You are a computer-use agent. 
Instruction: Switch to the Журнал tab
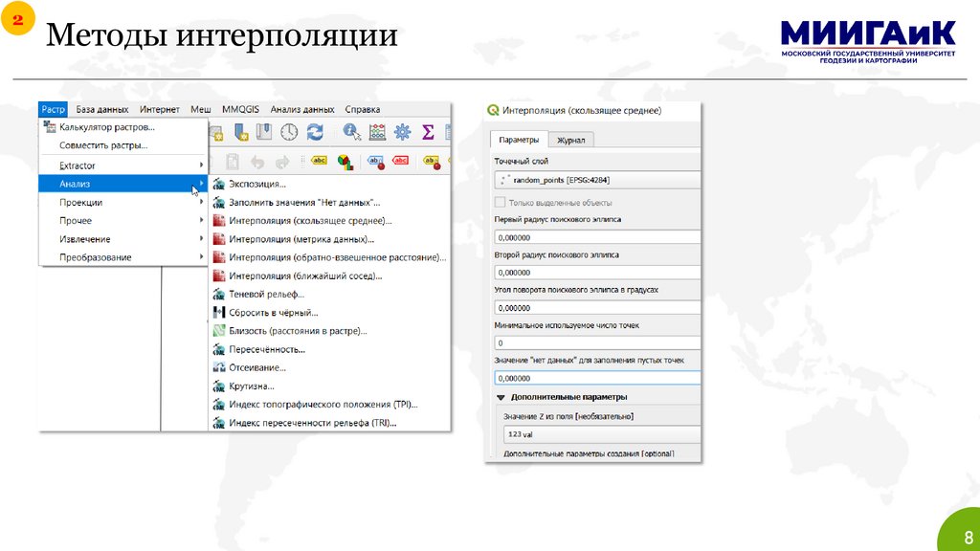[x=570, y=140]
